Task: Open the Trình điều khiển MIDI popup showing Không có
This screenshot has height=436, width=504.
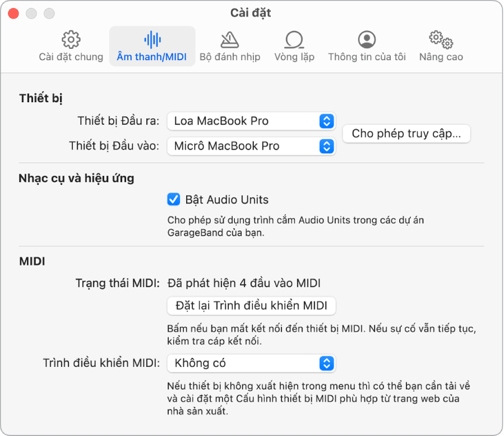Action: tap(251, 363)
